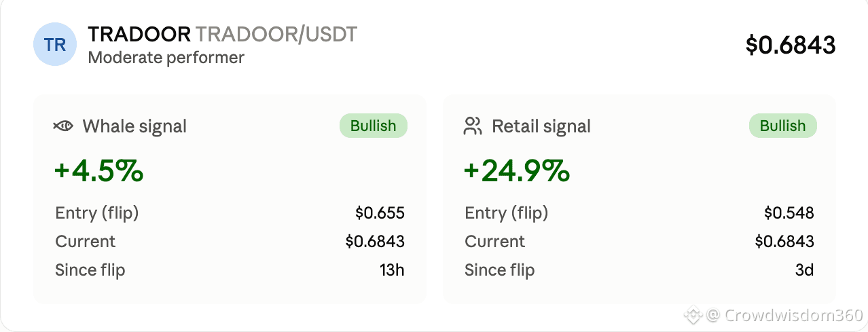Viewport: 868px width, 332px height.
Task: Click the TRADOOR token name
Action: (139, 35)
